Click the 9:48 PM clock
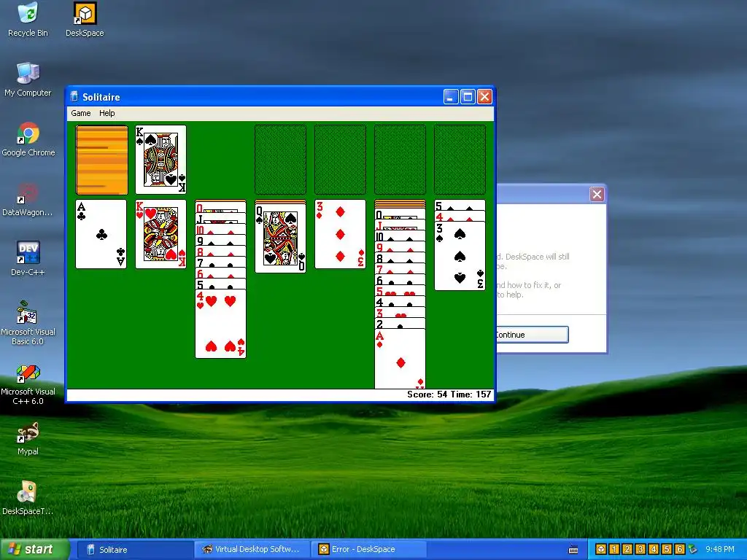747x560 pixels. click(720, 550)
